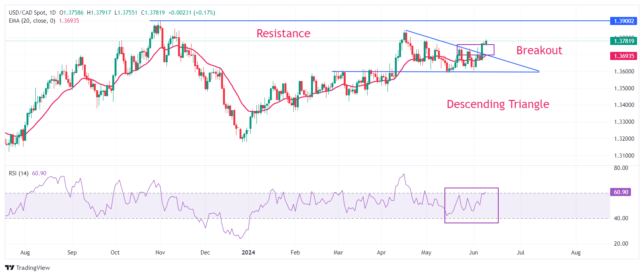
Task: Click the green 1.37819 current price tag
Action: coord(623,41)
